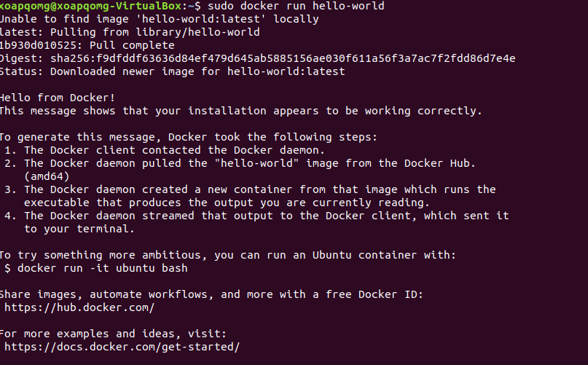Viewport: 588px width, 365px height.
Task: Click the 'For more examples and ideas' line
Action: [x=113, y=334]
